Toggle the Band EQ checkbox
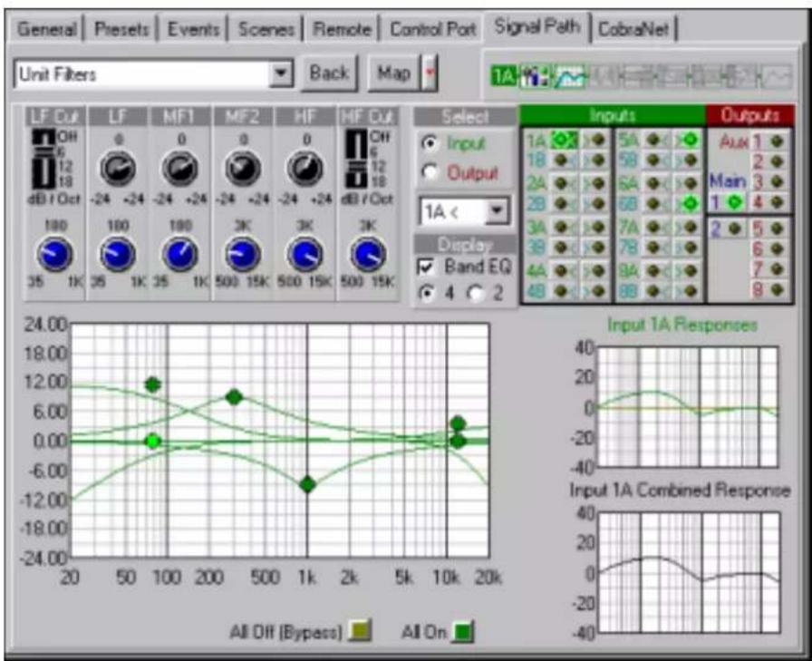812x661 pixels. 426,267
